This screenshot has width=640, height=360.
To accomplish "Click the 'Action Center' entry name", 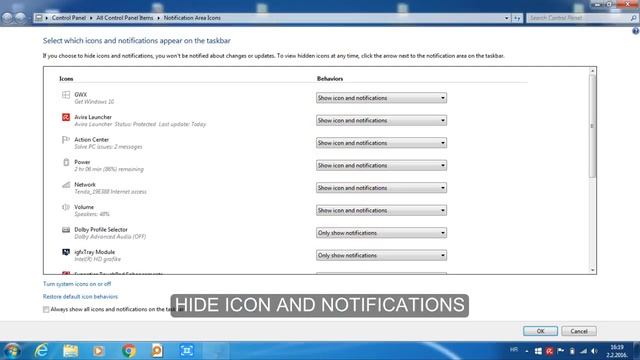I will 91,140.
